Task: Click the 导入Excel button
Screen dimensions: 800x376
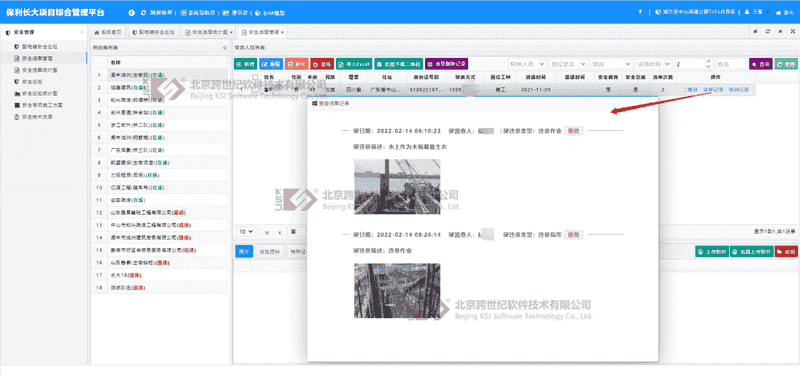Action: tap(354, 64)
